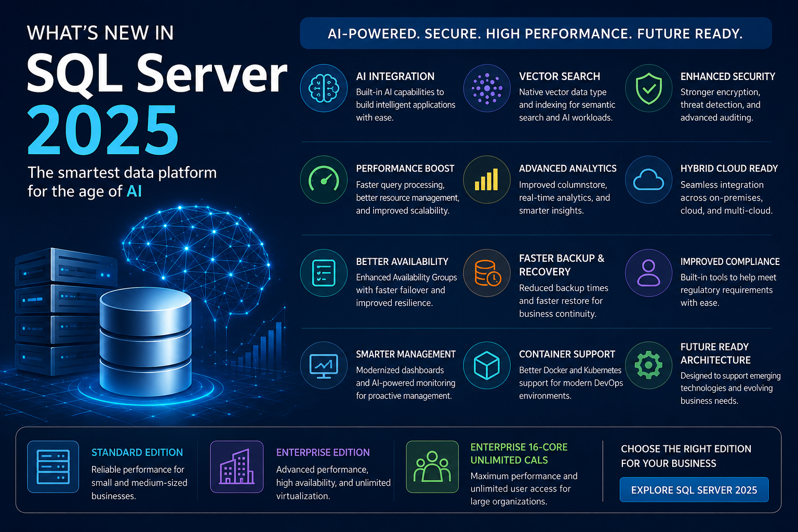The height and width of the screenshot is (532, 798).
Task: Click the AI-Powered Secure High Performance banner
Action: click(536, 33)
